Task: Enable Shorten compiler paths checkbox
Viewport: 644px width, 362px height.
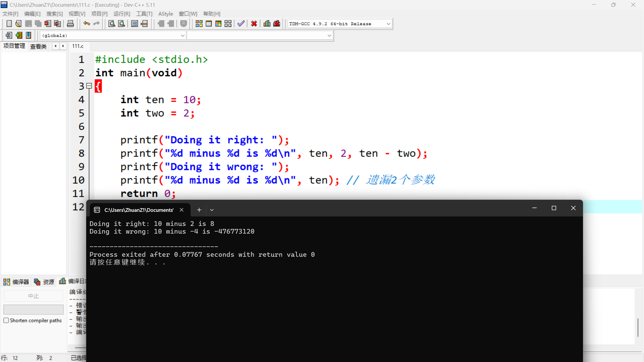Action: [6, 320]
